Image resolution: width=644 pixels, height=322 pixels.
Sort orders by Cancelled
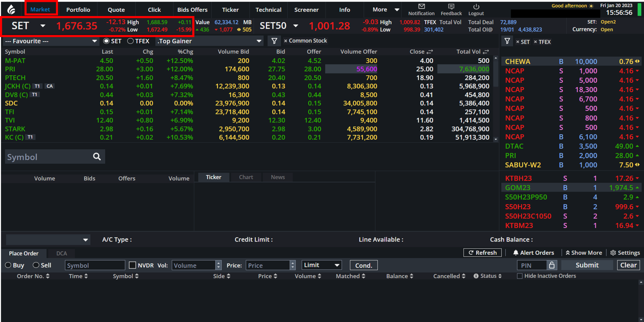pyautogui.click(x=463, y=276)
